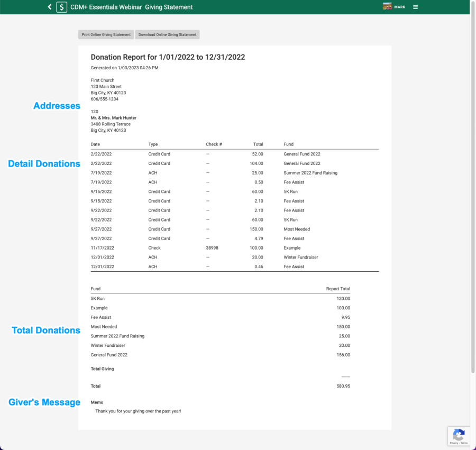Open the Terms link in reCAPTCHA badge
The image size is (476, 450).
pos(464,443)
